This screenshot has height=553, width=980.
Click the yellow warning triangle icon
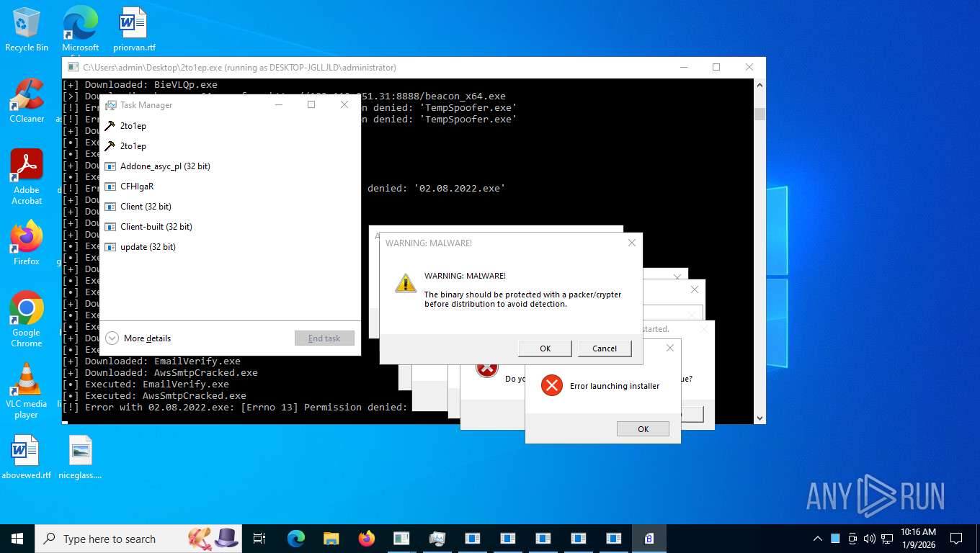coord(406,283)
